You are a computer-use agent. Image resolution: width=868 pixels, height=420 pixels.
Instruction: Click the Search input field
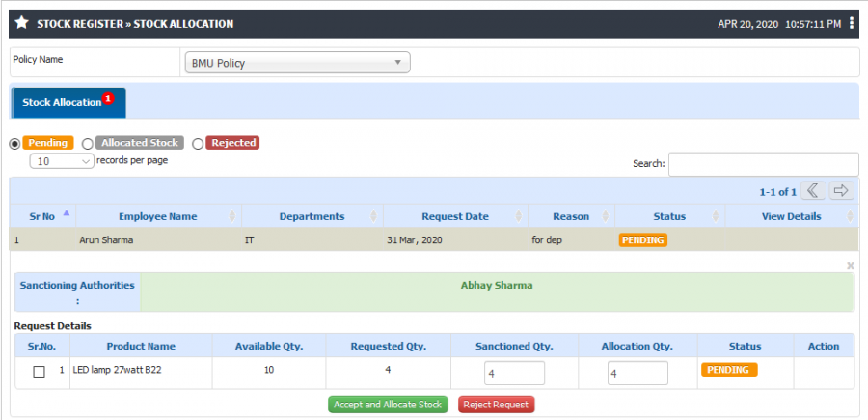pos(764,164)
